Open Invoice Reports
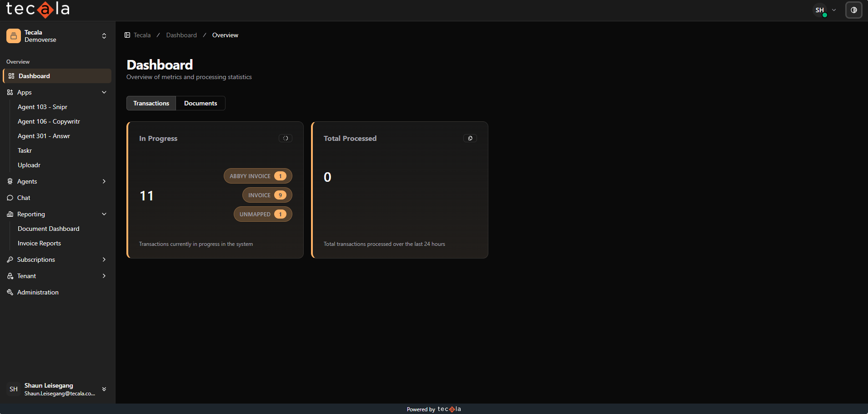The width and height of the screenshot is (868, 414). point(39,243)
